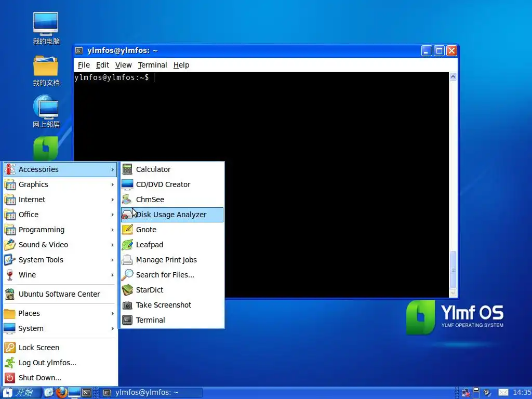Minimize the terminal window
532x399 pixels.
pos(427,50)
